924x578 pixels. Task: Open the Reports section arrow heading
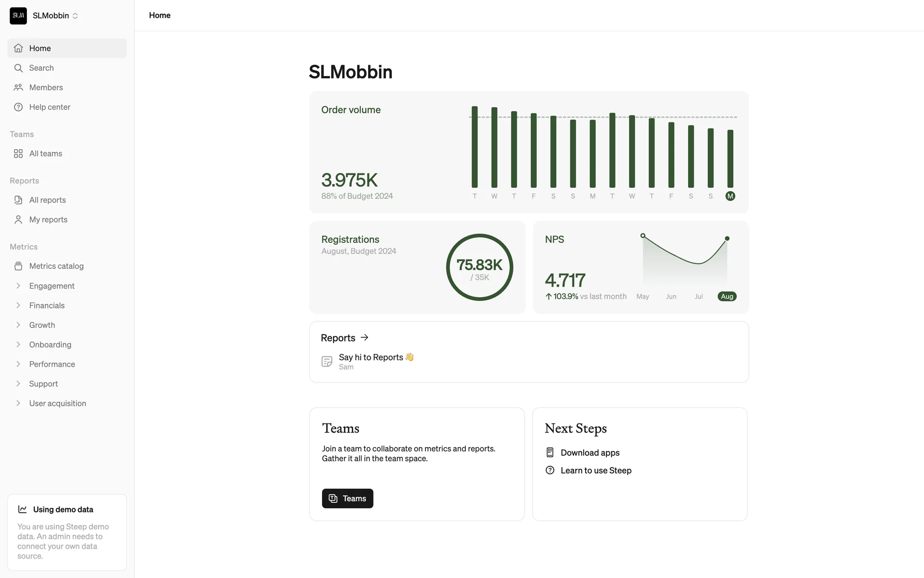(x=345, y=338)
